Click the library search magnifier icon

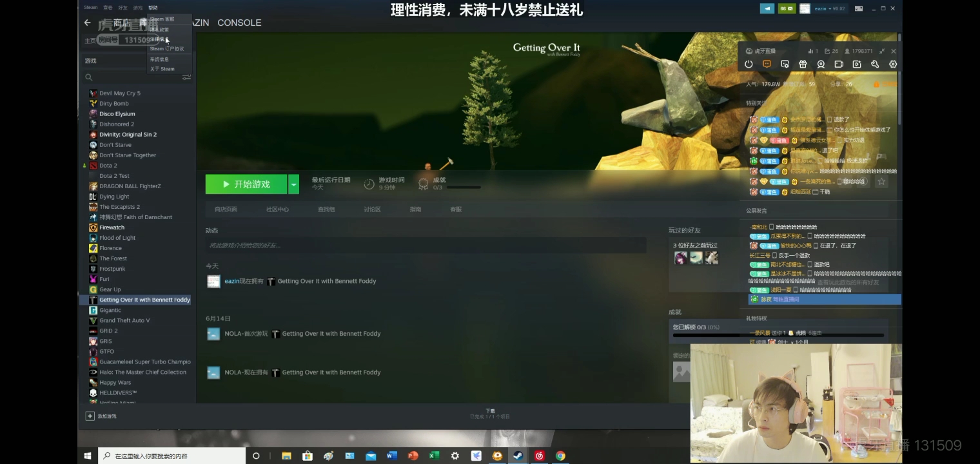click(x=89, y=77)
